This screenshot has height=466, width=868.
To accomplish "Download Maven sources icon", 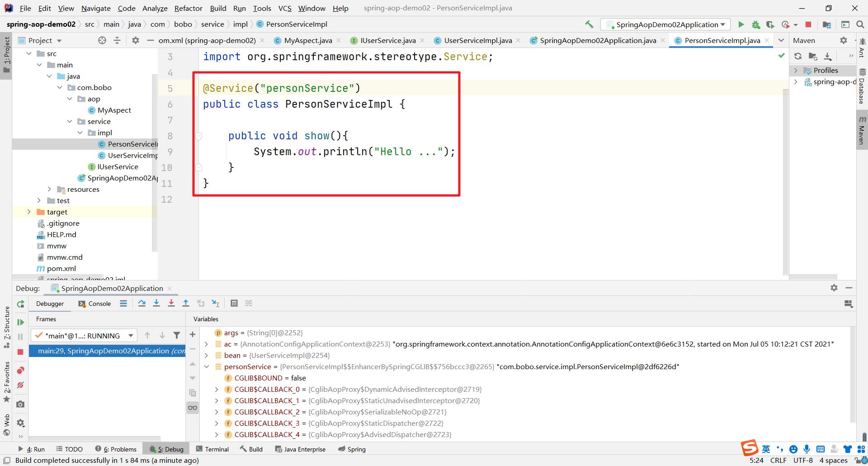I will click(x=828, y=56).
